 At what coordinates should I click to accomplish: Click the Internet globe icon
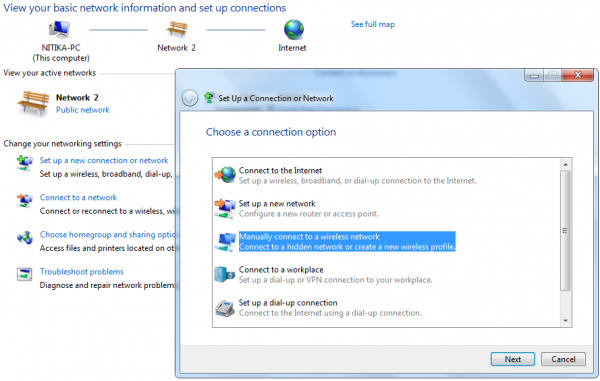(x=293, y=29)
